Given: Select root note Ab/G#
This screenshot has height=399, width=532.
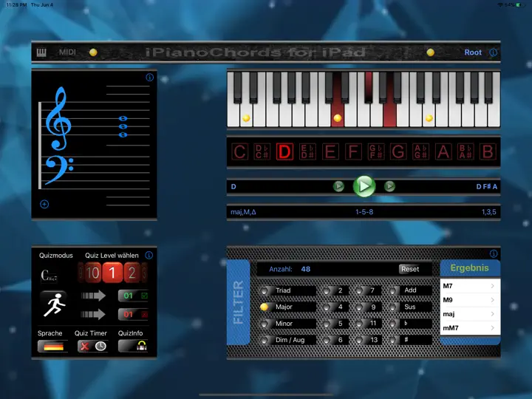Looking at the screenshot, I should pos(420,151).
